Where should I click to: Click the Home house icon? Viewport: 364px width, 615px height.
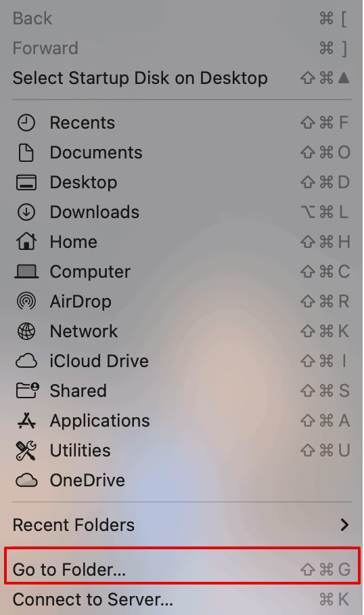[x=26, y=242]
